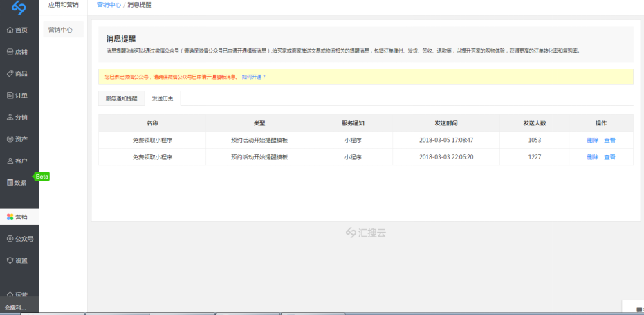The width and height of the screenshot is (644, 315).
Task: Open 商品 products in the sidebar
Action: (18, 73)
